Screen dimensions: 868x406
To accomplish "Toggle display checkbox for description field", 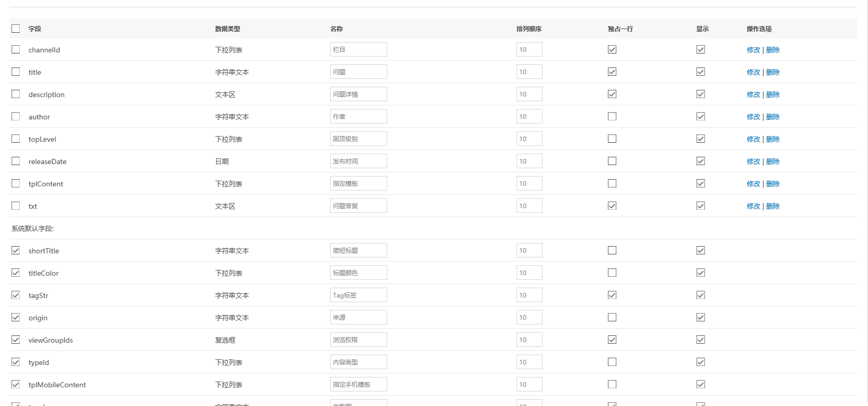I will click(700, 94).
